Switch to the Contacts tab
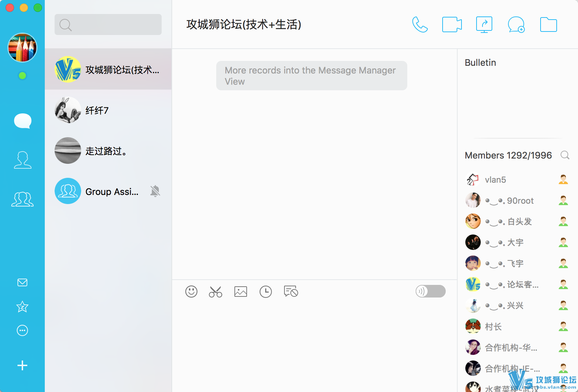578x392 pixels. (22, 160)
